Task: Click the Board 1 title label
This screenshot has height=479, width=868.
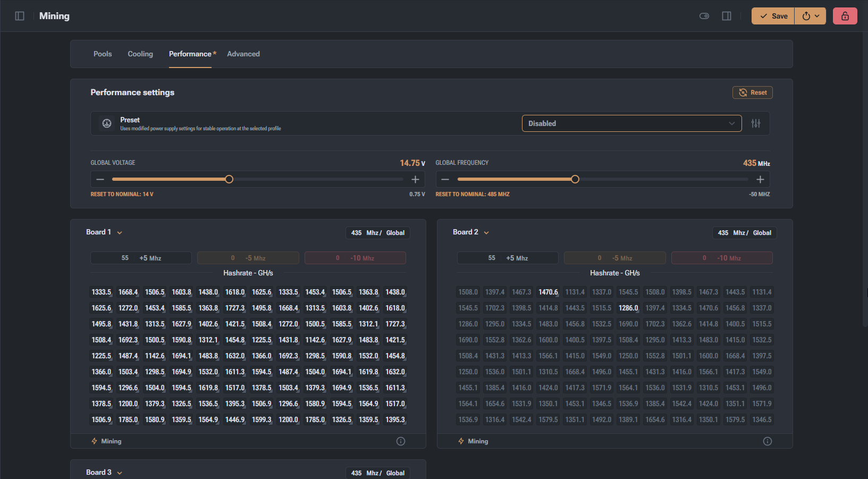Action: 98,232
